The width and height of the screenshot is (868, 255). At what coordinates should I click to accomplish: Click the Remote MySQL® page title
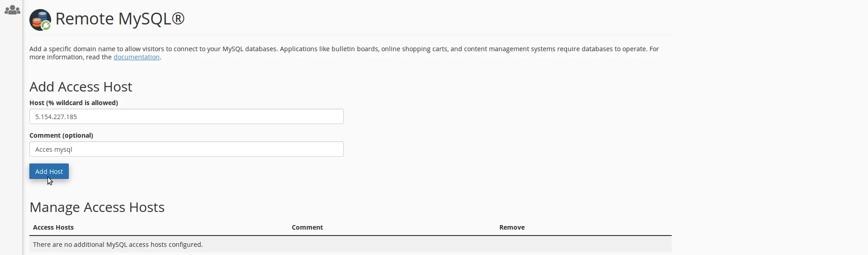coord(120,19)
